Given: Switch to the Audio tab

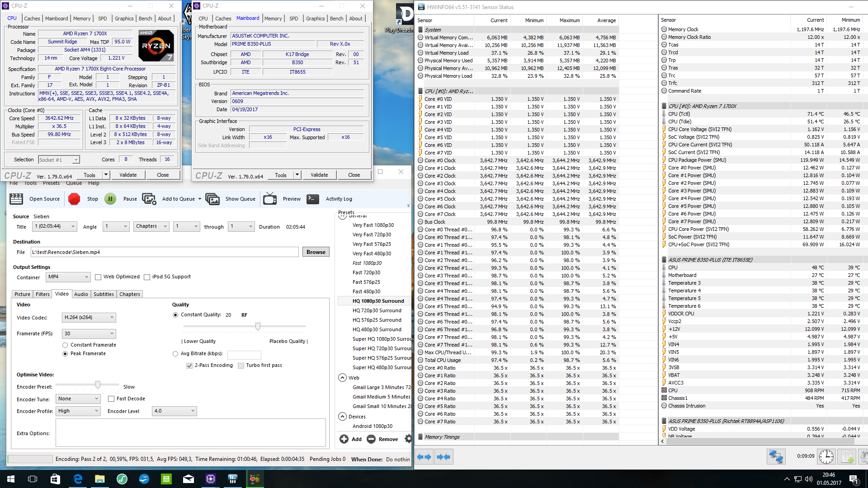Looking at the screenshot, I should (81, 294).
